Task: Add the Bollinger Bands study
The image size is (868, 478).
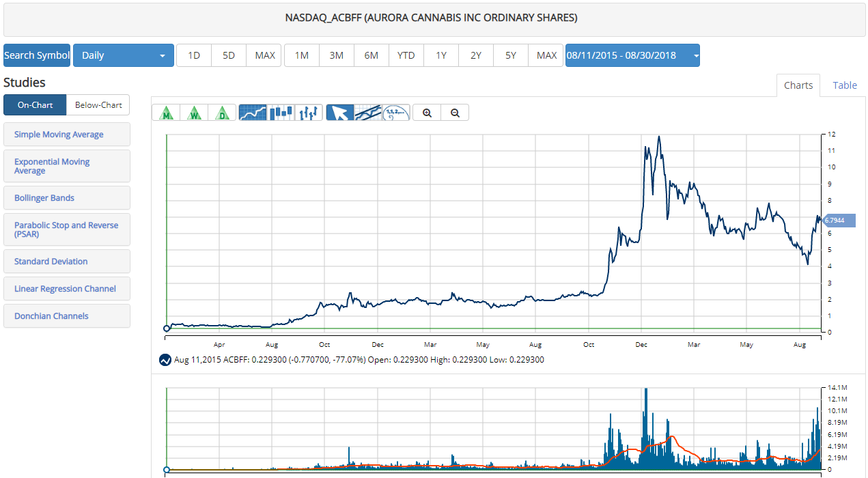Action: point(67,198)
